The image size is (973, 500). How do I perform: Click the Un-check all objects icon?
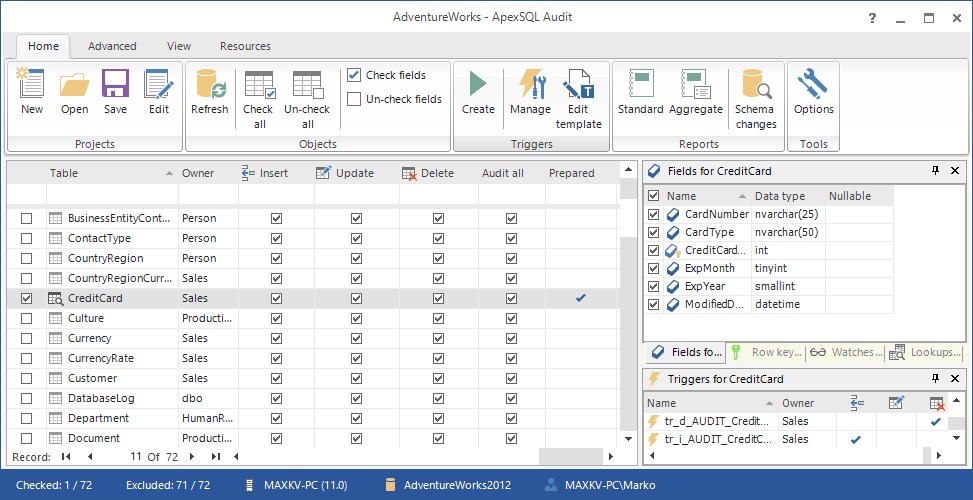click(308, 99)
